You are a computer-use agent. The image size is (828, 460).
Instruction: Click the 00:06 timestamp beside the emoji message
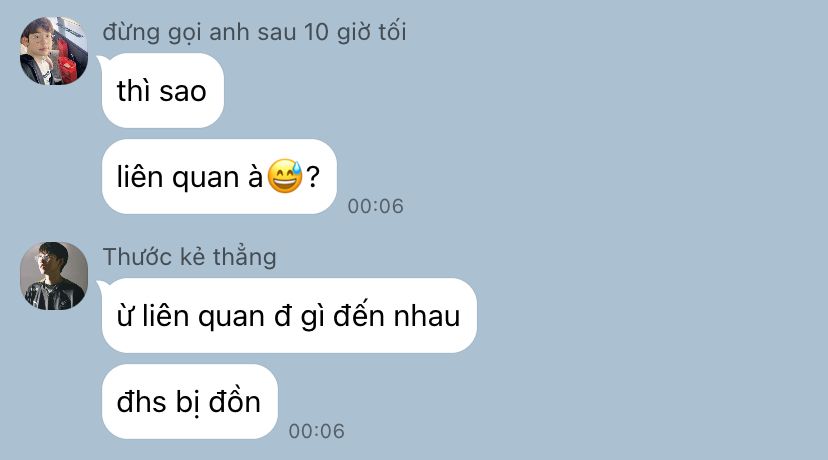[375, 206]
